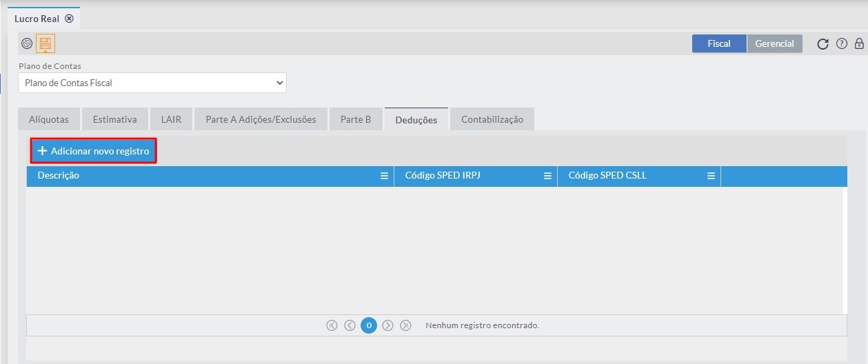Click the orange save diskette icon
This screenshot has width=868, height=364.
(x=46, y=44)
